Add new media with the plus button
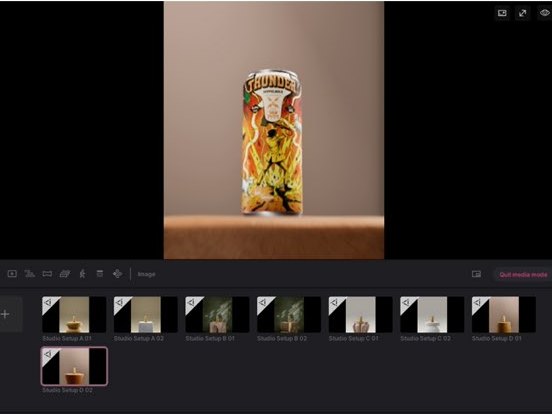 tap(6, 314)
